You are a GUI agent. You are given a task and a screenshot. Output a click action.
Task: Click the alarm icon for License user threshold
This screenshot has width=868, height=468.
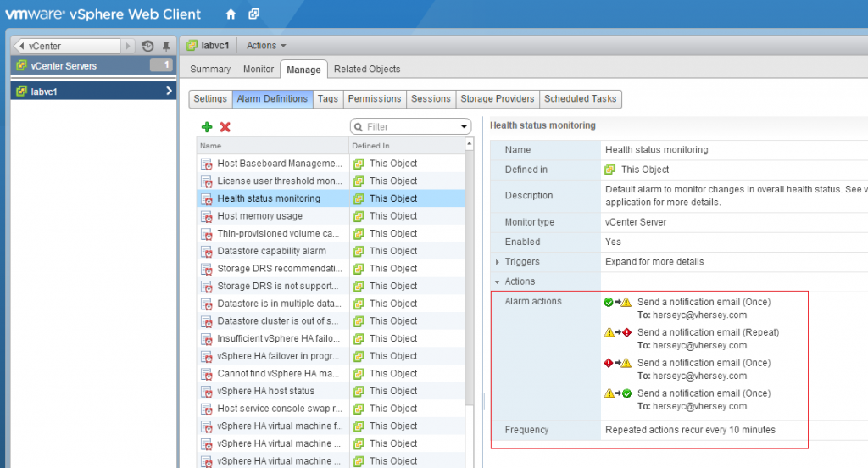pyautogui.click(x=207, y=181)
